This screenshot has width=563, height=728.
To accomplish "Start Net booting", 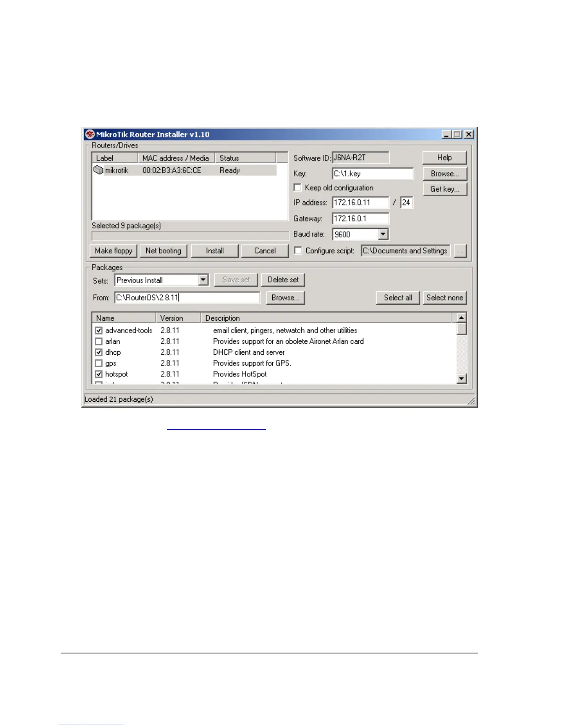I will pos(163,251).
